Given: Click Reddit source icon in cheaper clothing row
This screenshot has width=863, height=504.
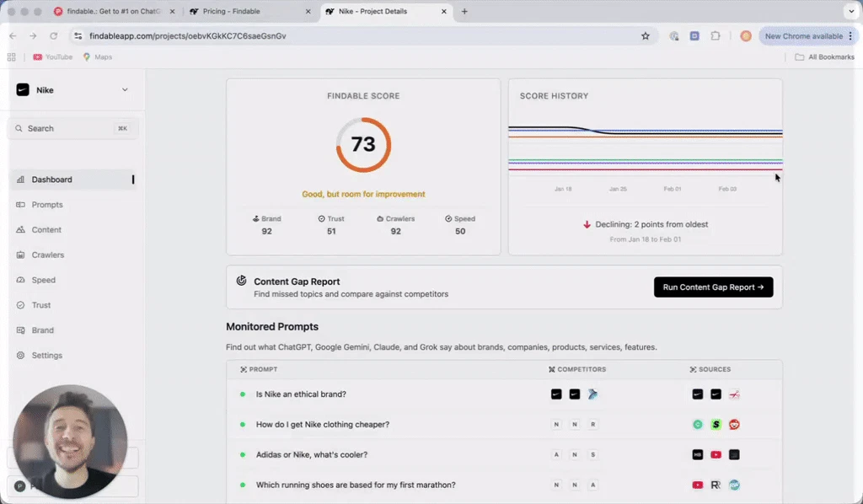Looking at the screenshot, I should point(734,424).
